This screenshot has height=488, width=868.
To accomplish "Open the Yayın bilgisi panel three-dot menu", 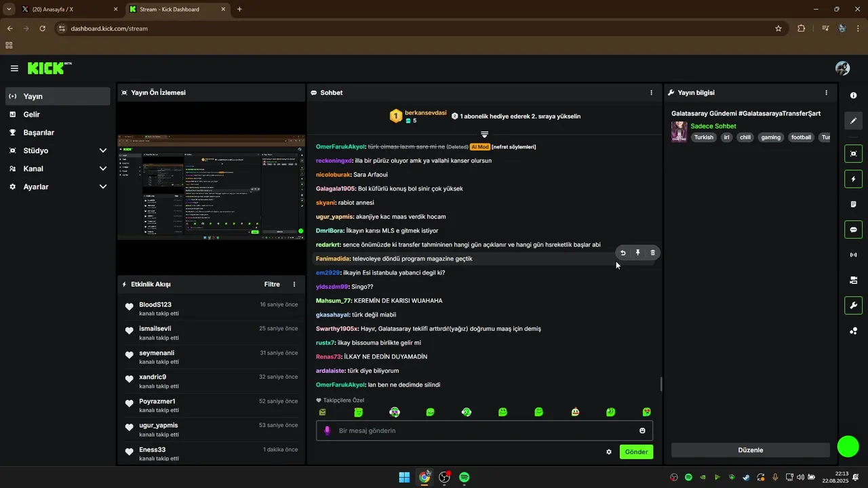I will pyautogui.click(x=826, y=93).
